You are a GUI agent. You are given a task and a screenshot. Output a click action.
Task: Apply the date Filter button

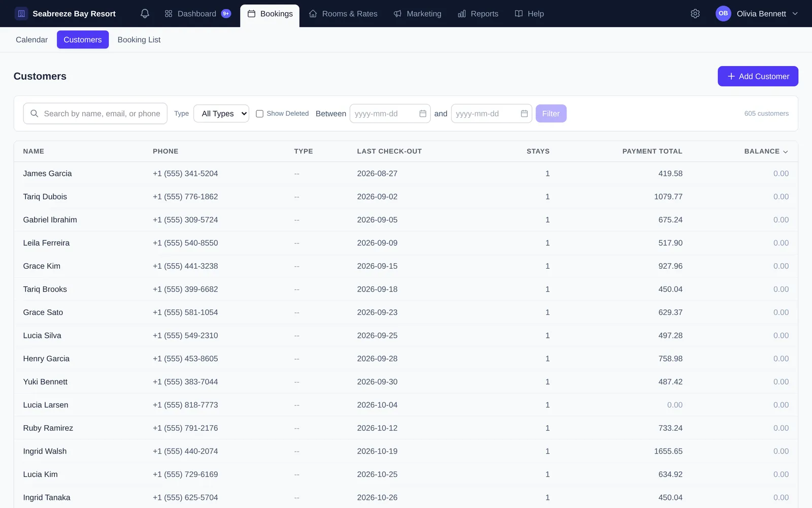coord(551,114)
